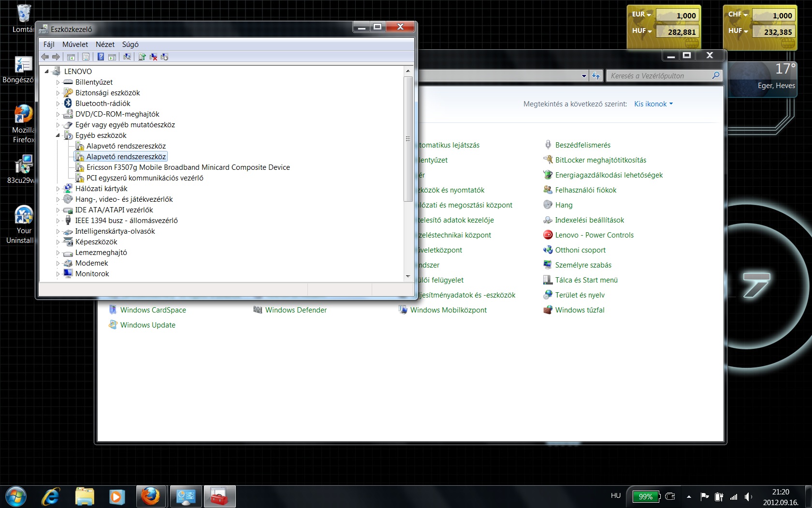Click the Forward arrow in Eszközkezelő toolbar
This screenshot has width=812, height=508.
(x=56, y=57)
